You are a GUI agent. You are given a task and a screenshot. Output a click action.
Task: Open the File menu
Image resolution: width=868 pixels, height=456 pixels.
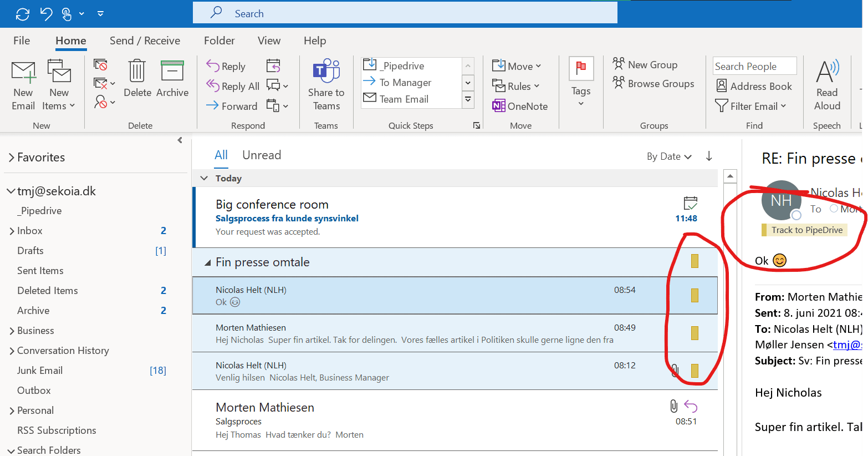[x=22, y=40]
